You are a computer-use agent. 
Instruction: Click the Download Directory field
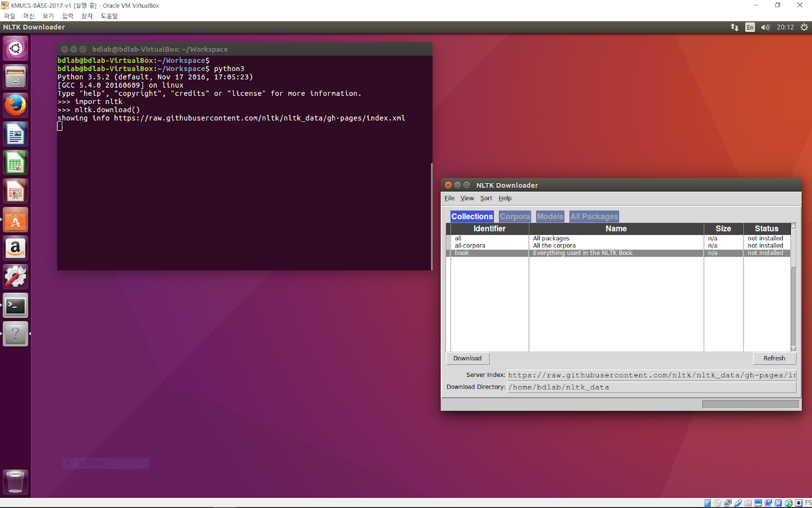(652, 387)
